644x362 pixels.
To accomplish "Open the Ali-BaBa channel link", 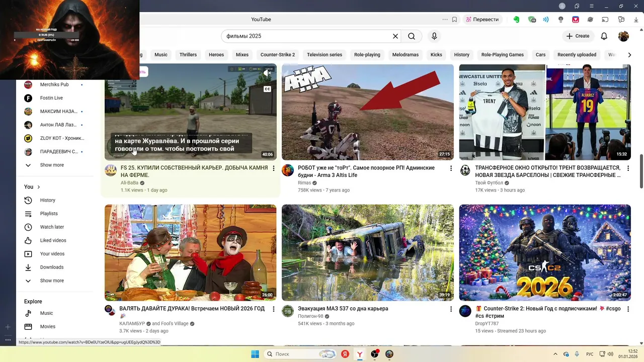I will (129, 183).
